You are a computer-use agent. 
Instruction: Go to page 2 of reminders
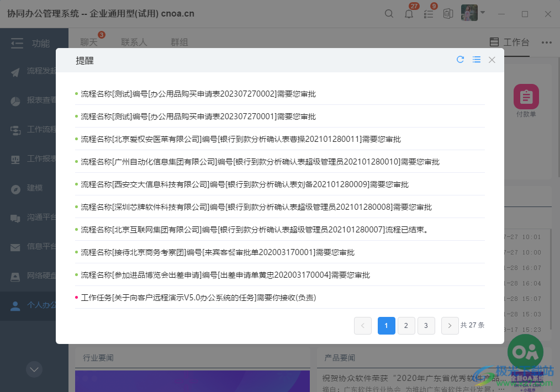406,326
